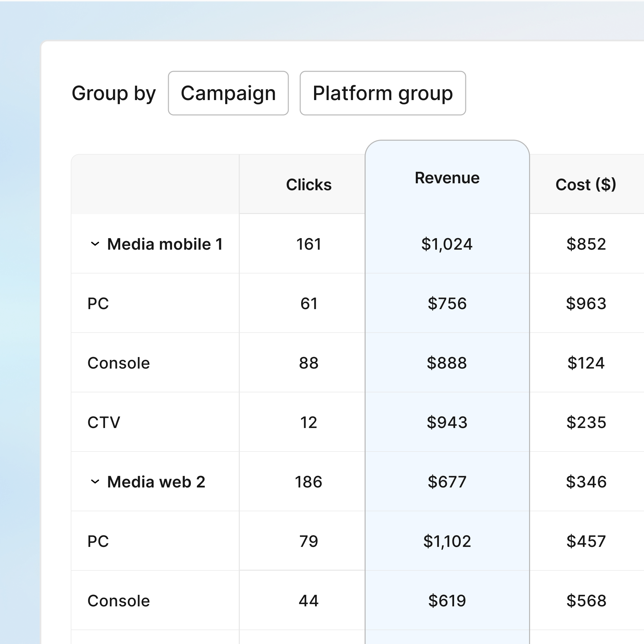Click the $852 cost cell
The height and width of the screenshot is (644, 644).
(586, 244)
